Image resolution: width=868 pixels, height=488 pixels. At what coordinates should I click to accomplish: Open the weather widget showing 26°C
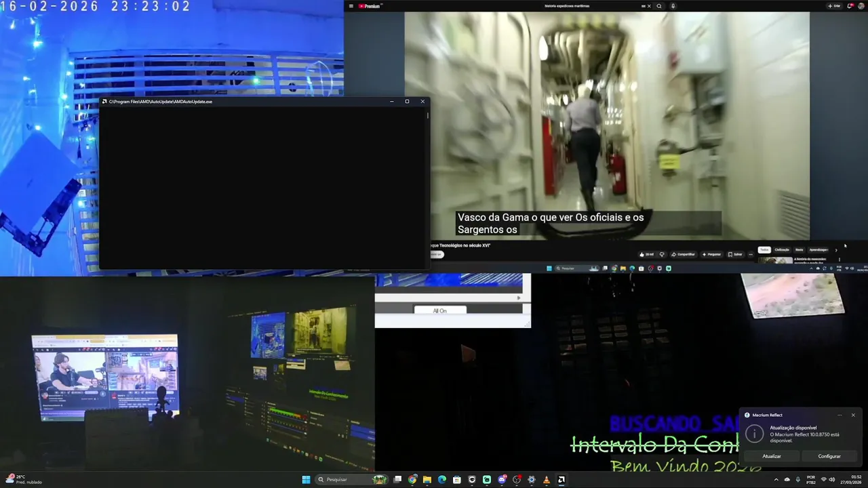pyautogui.click(x=23, y=479)
